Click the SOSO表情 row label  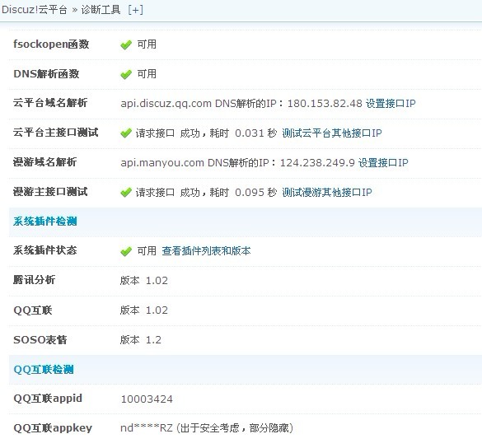40,340
